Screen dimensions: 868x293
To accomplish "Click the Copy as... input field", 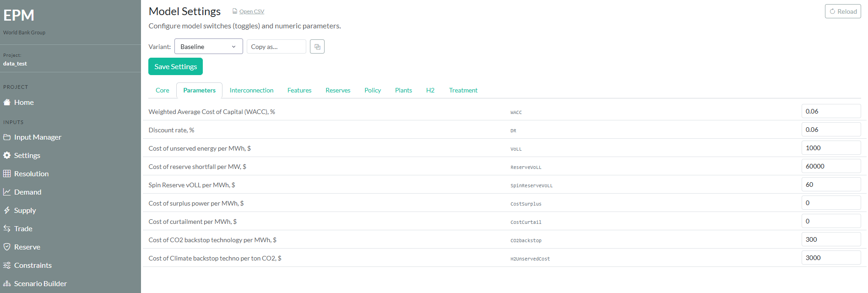I will click(277, 47).
